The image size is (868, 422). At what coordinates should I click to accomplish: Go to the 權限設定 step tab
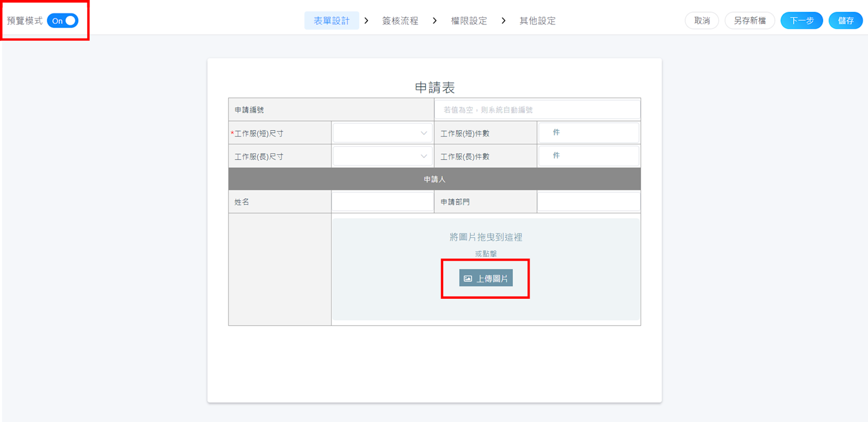point(469,21)
